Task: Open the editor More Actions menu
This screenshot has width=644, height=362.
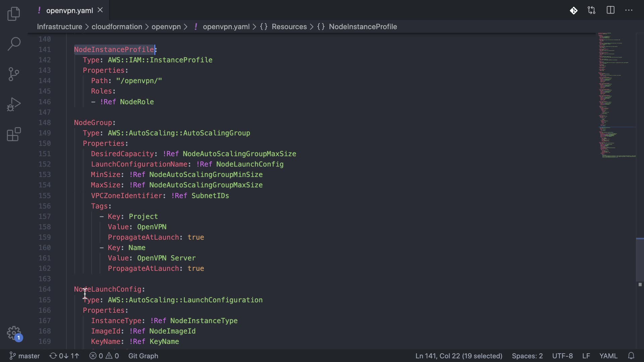Action: [x=629, y=10]
